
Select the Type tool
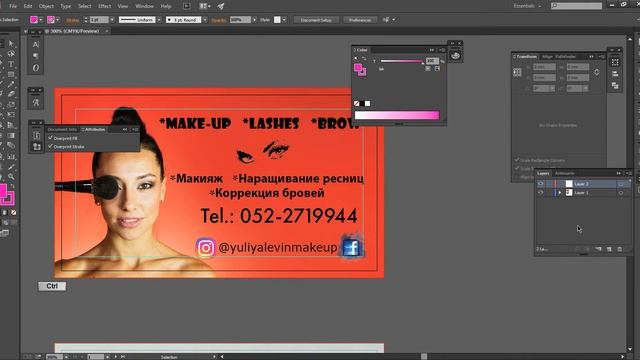[11, 64]
